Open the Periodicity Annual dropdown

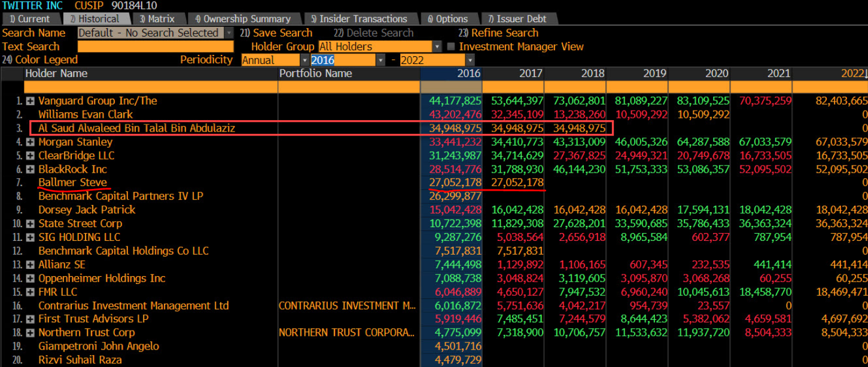(304, 60)
